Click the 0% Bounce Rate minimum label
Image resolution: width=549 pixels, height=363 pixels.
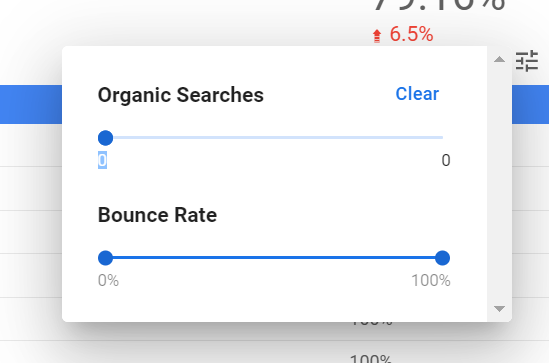(108, 280)
